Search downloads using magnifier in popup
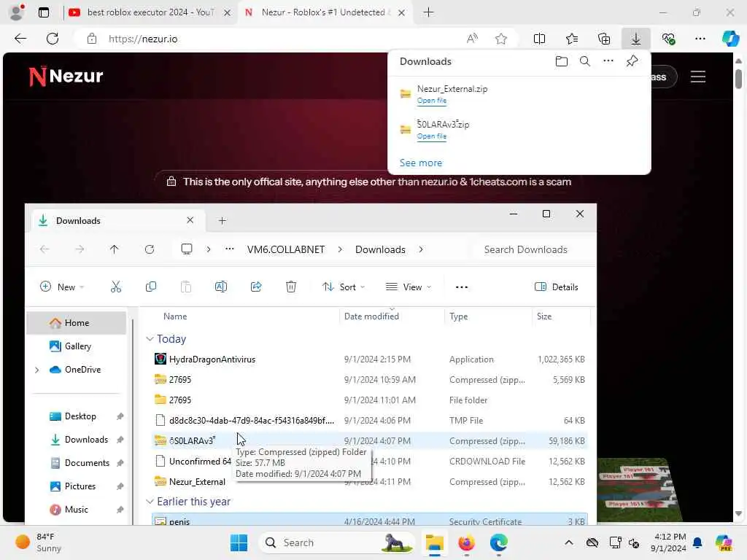This screenshot has height=560, width=747. click(x=585, y=61)
